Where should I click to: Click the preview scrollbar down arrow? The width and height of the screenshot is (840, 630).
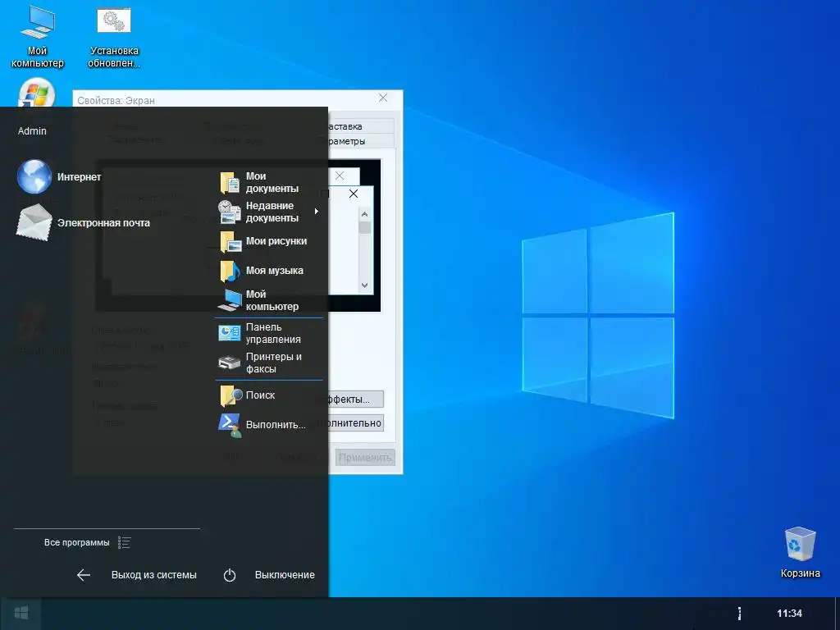(365, 285)
